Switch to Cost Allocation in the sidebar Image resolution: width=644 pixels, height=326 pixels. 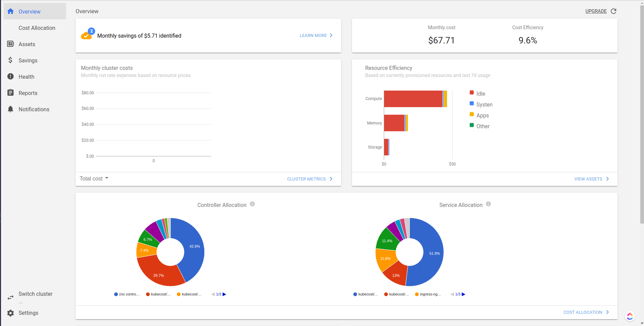[37, 28]
